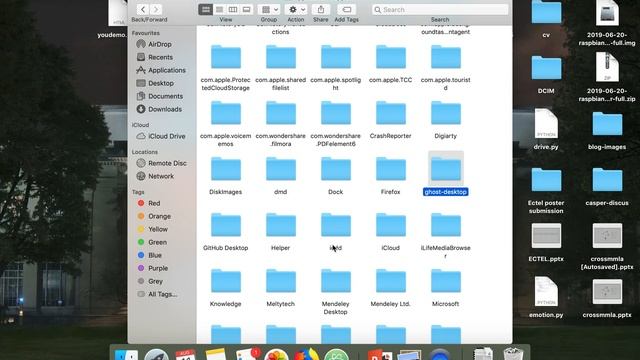Go back in Finder history
640x360 pixels.
click(142, 9)
